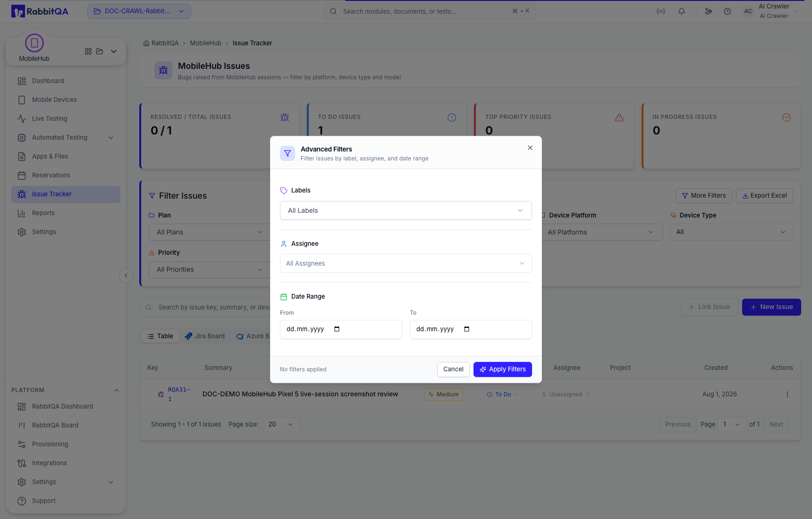Open the page size 20 dropdown
The image size is (812, 519).
pyautogui.click(x=281, y=425)
